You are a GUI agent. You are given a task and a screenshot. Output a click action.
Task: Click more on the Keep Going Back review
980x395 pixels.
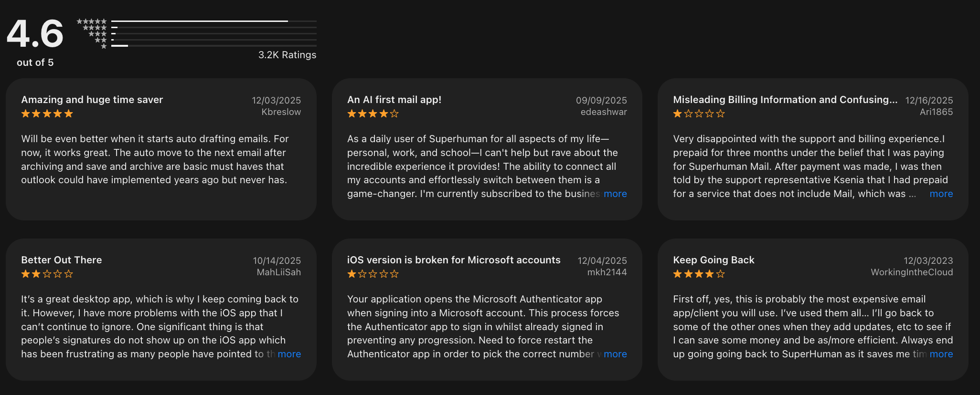point(941,354)
